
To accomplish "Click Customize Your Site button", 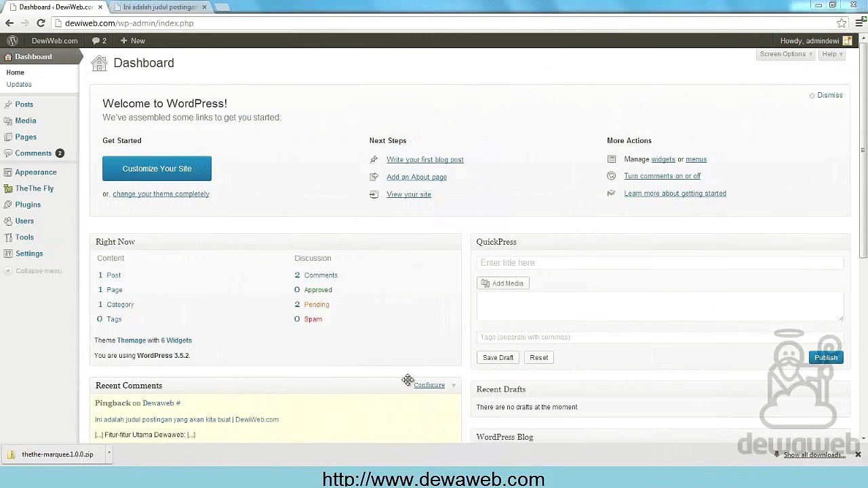I will point(157,169).
